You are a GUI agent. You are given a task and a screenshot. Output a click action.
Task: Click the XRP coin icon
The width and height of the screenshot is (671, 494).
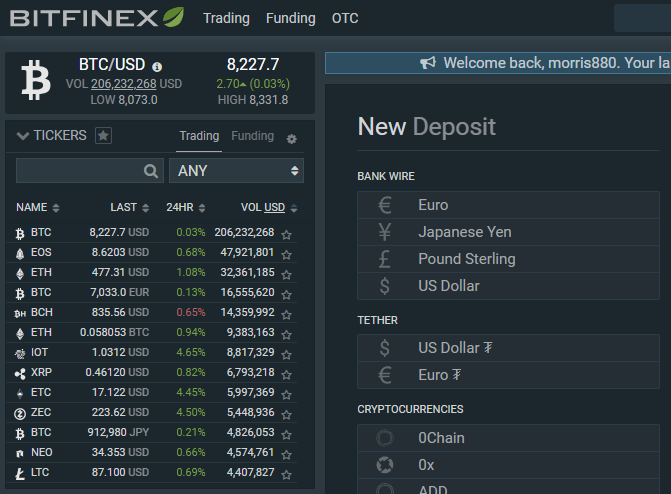click(20, 374)
